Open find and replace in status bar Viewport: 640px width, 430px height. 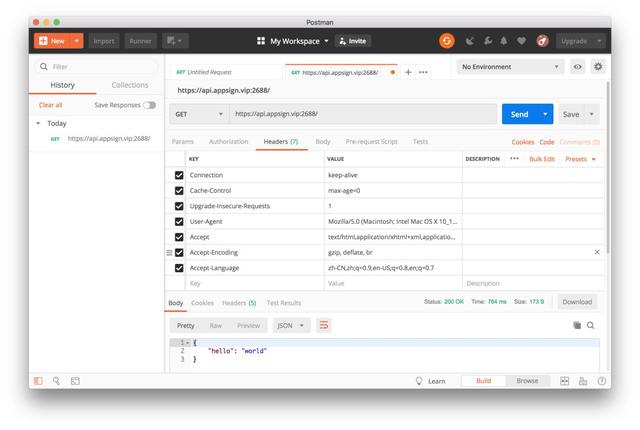[56, 381]
